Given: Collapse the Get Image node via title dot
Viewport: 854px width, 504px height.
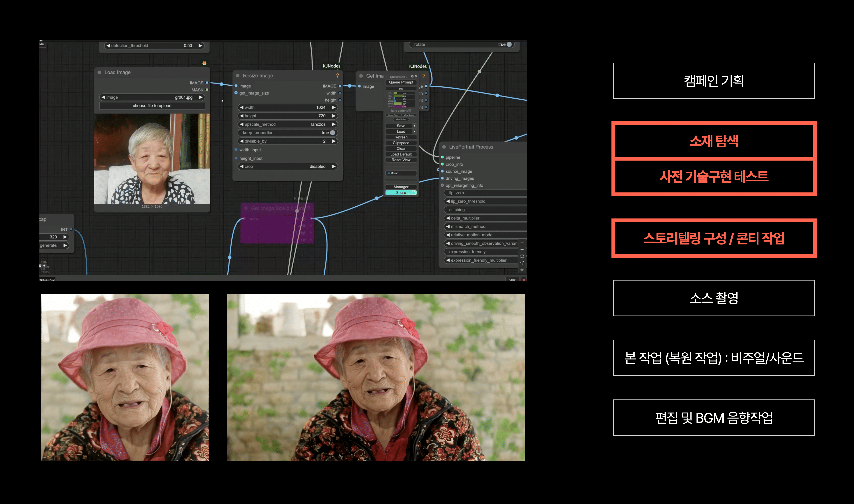Looking at the screenshot, I should [361, 76].
